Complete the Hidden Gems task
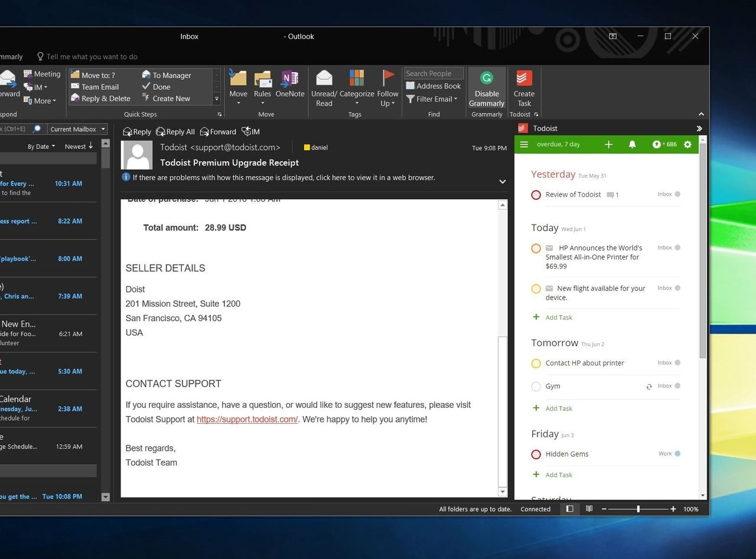 click(536, 454)
